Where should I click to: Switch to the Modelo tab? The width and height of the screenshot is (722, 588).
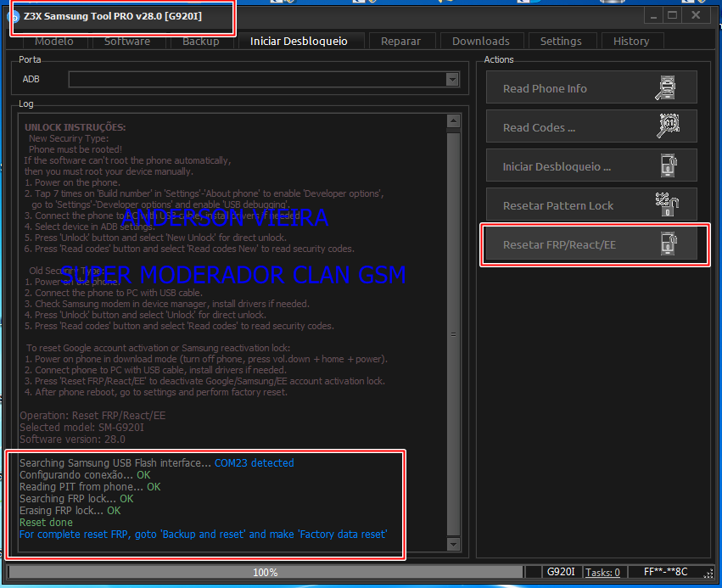(x=54, y=41)
